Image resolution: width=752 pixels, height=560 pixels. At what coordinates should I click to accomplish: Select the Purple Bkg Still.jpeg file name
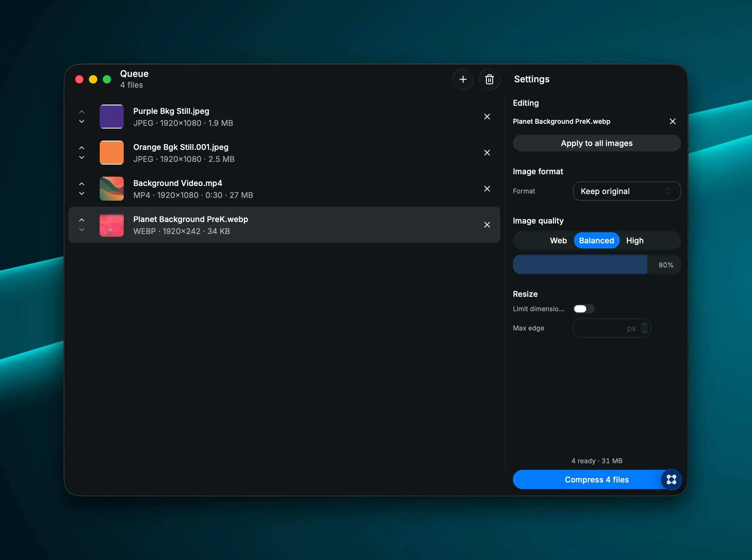click(x=171, y=111)
